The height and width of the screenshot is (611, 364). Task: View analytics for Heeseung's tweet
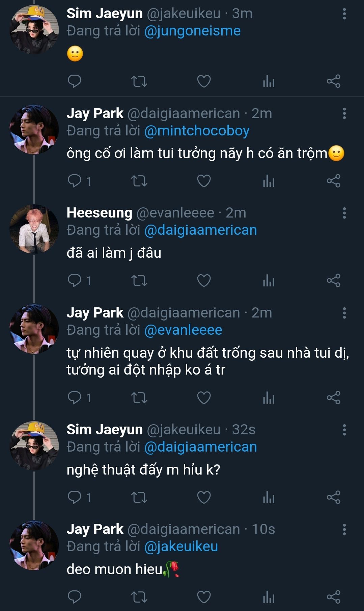tap(269, 281)
